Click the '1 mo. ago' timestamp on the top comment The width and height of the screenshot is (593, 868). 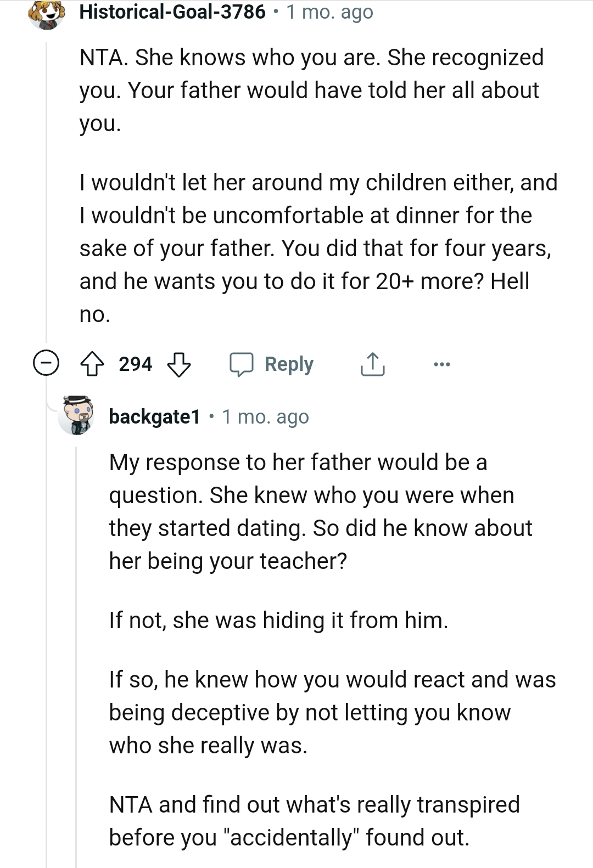tap(328, 12)
